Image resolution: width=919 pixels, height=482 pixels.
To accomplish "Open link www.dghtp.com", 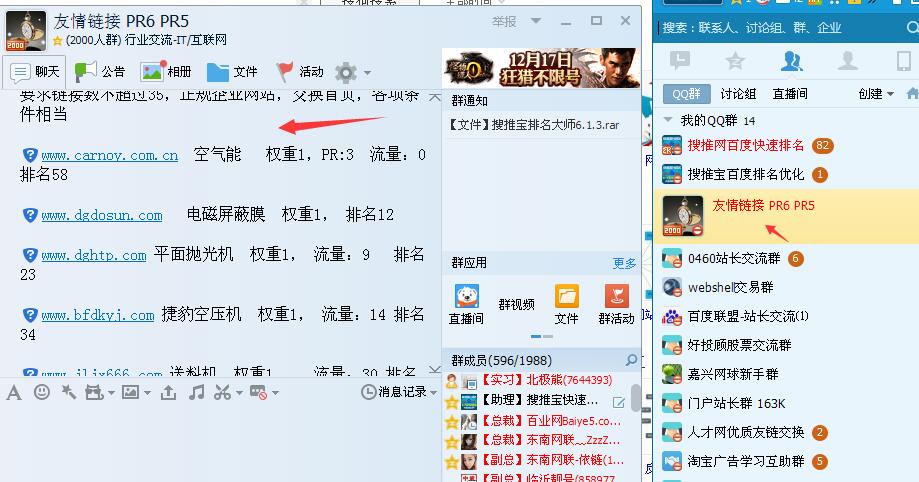I will 93,256.
